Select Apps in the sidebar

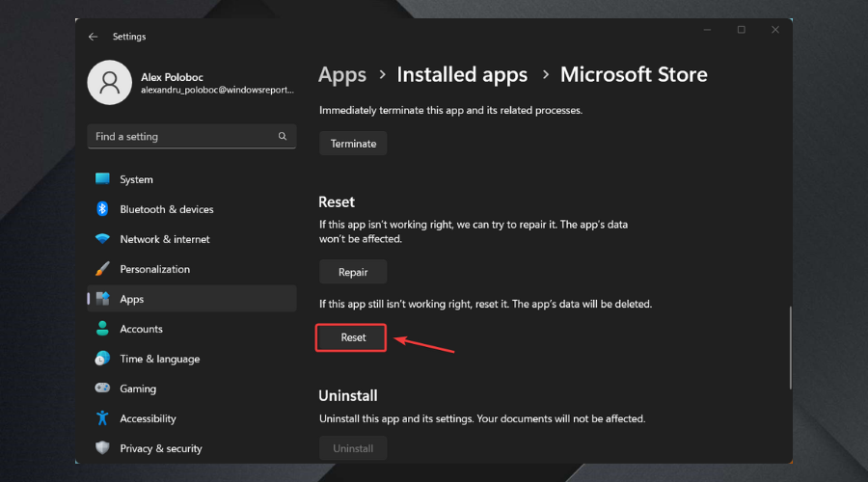pos(132,299)
